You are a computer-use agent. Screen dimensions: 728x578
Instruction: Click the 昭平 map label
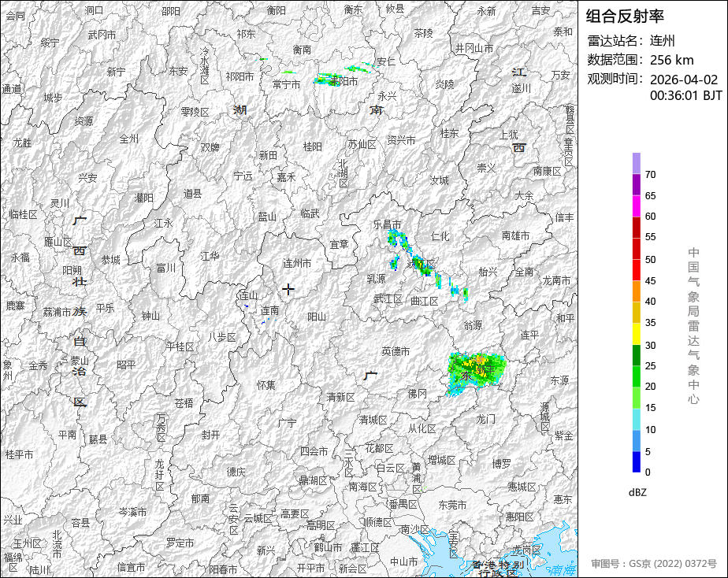point(126,365)
